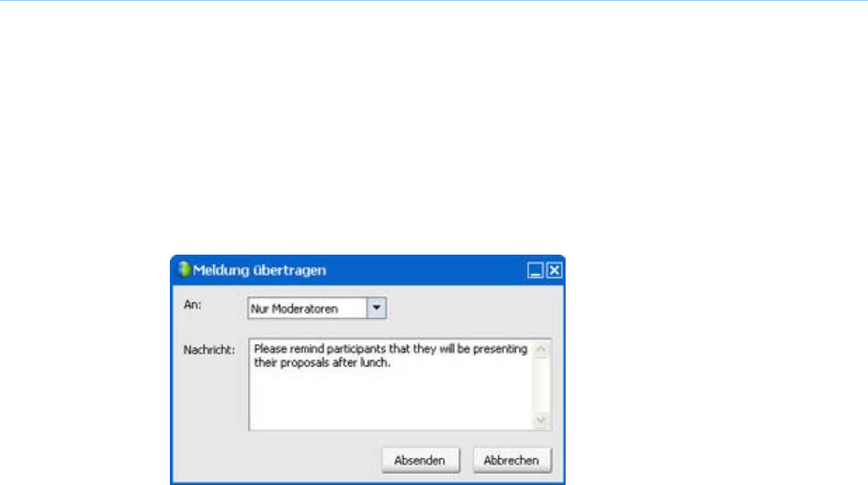Click the green application icon in title bar
The image size is (868, 485).
(x=185, y=270)
